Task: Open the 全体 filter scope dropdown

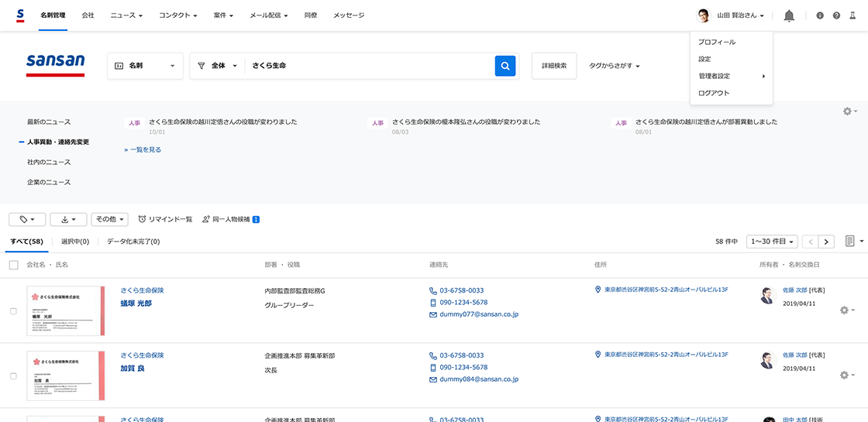Action: pyautogui.click(x=218, y=66)
